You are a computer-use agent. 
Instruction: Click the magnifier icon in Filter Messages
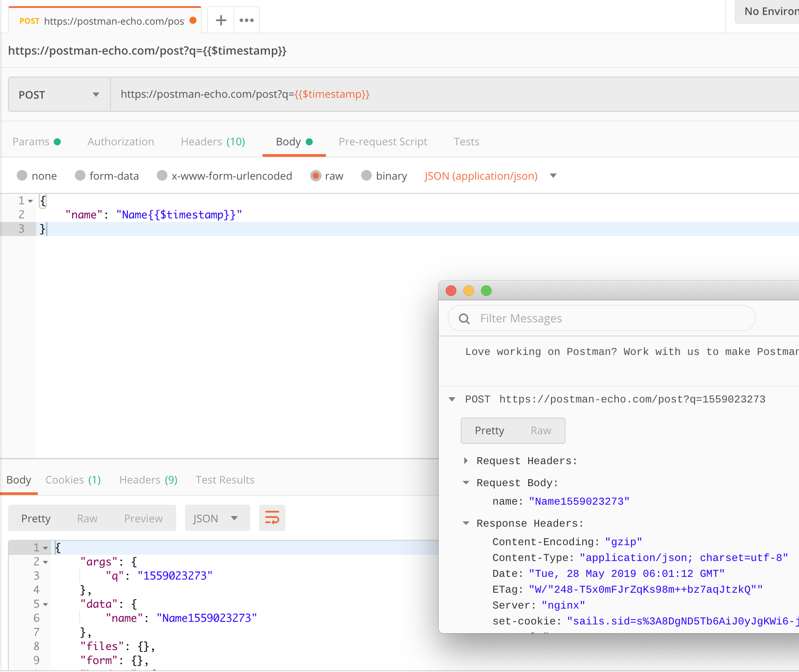pos(464,318)
